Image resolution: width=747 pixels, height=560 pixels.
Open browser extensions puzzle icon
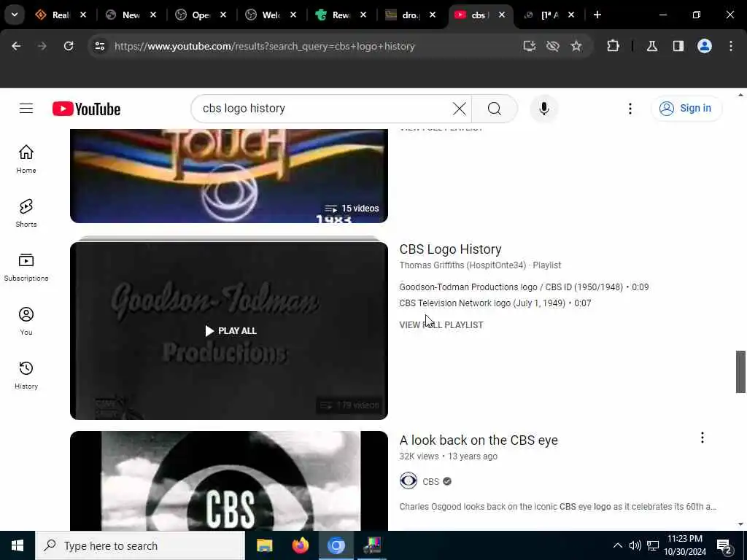pyautogui.click(x=613, y=46)
